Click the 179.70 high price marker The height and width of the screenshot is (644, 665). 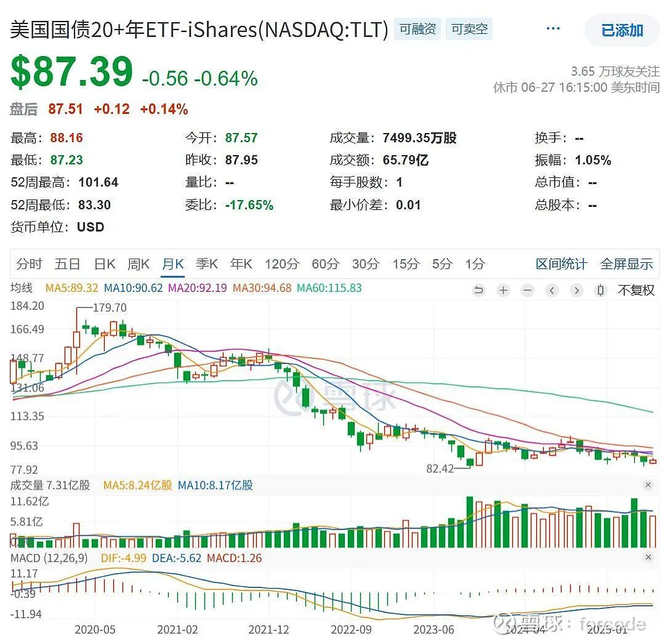pyautogui.click(x=110, y=307)
